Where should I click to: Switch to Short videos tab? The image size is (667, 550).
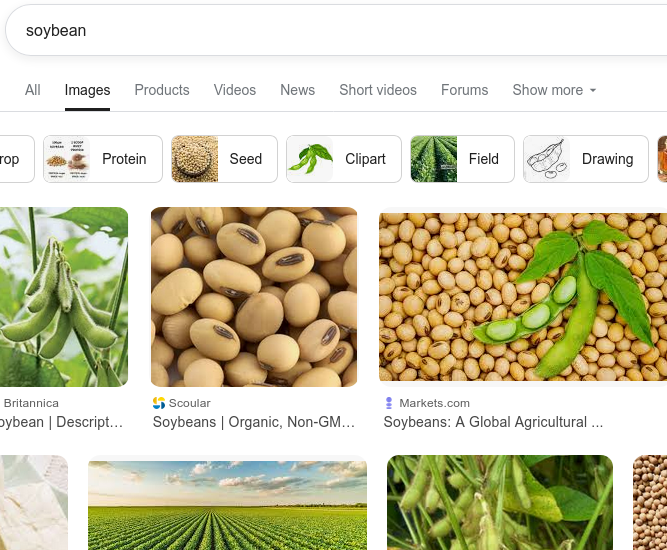tap(378, 90)
